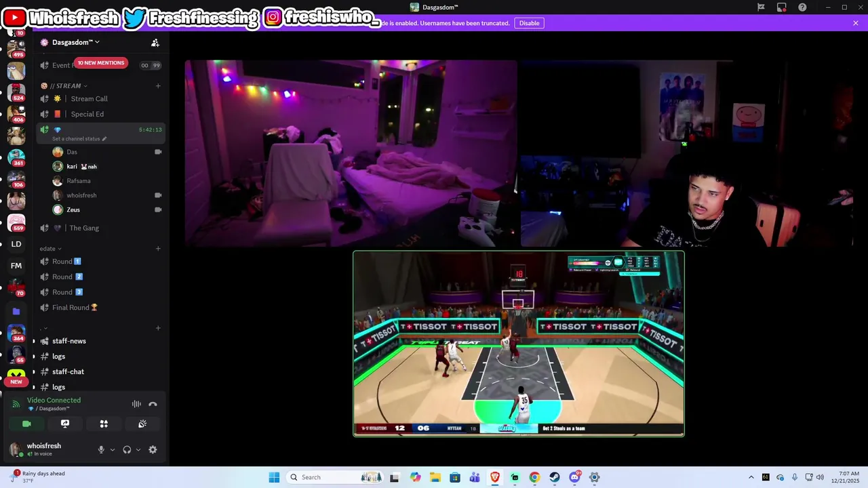Open the LD server
The image size is (868, 488).
click(x=16, y=244)
